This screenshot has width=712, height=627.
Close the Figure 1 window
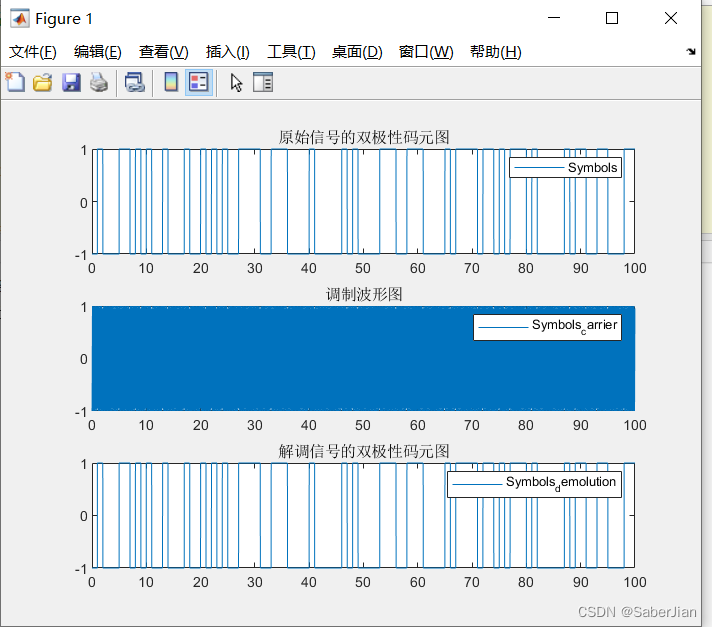click(671, 18)
